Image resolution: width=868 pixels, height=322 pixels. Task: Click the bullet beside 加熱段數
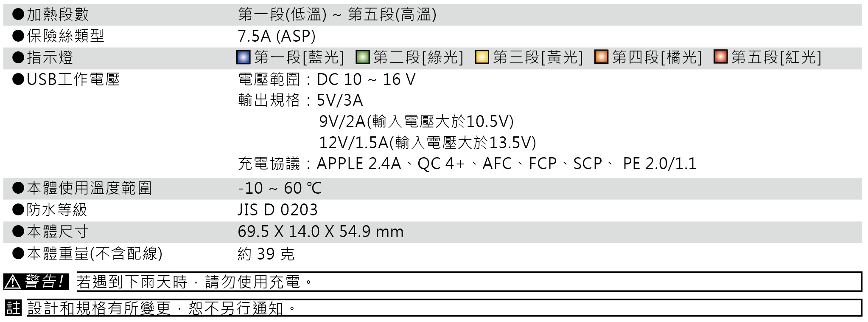click(x=18, y=14)
